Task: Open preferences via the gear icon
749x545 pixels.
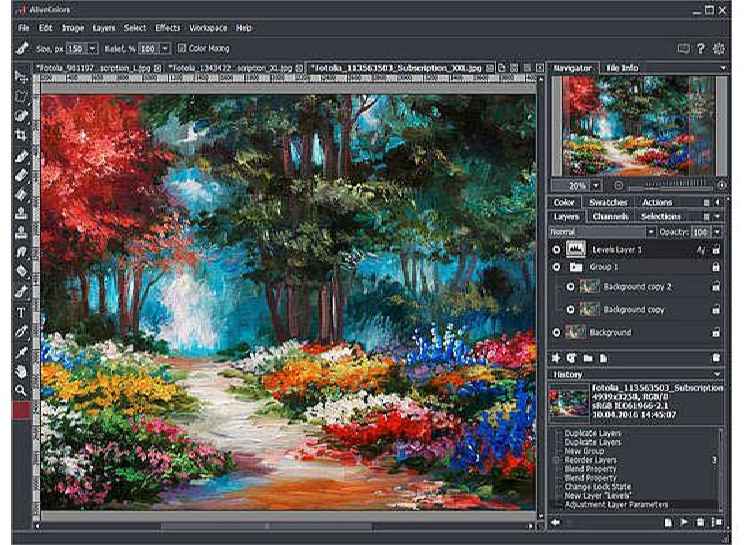Action: pos(720,48)
